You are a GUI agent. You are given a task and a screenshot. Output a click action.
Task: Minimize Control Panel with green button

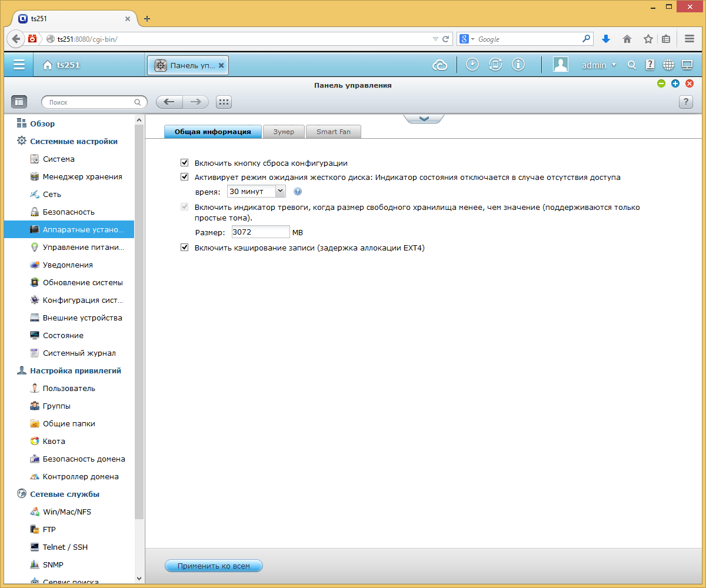point(661,84)
